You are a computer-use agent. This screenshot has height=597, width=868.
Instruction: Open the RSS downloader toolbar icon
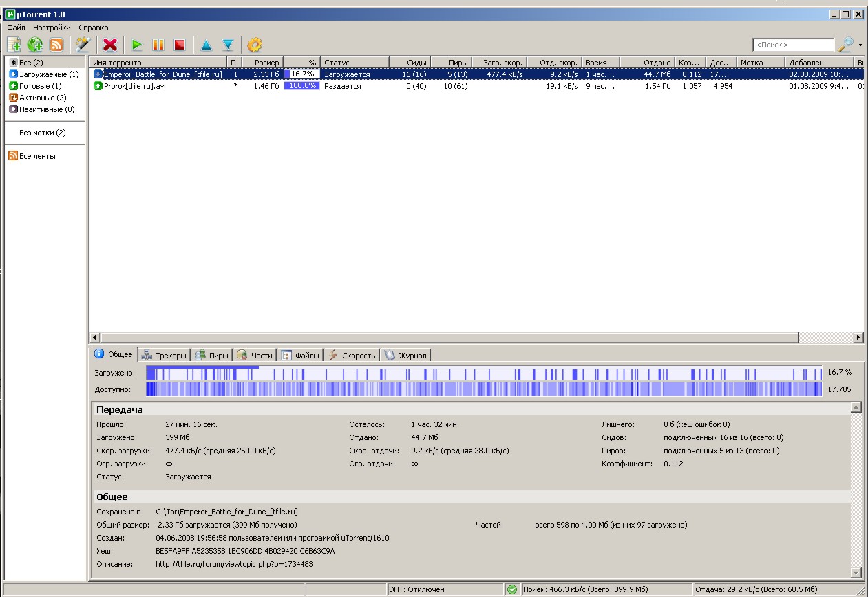[56, 45]
